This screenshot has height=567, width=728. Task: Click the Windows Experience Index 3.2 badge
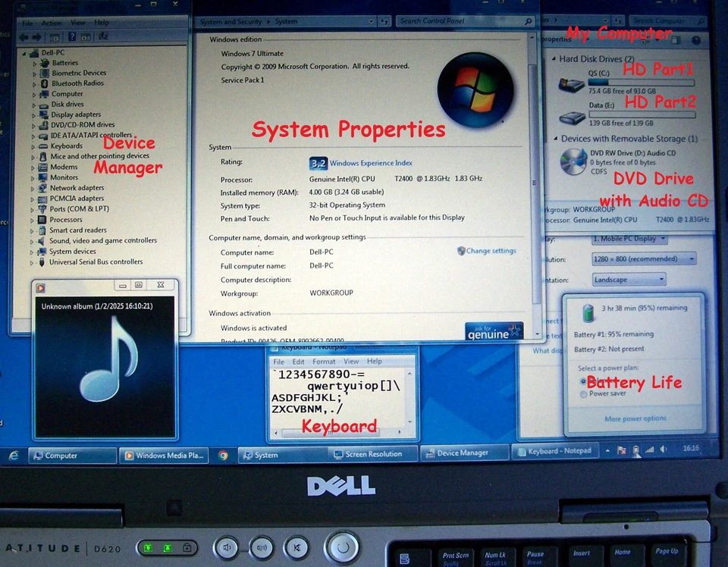tap(318, 162)
